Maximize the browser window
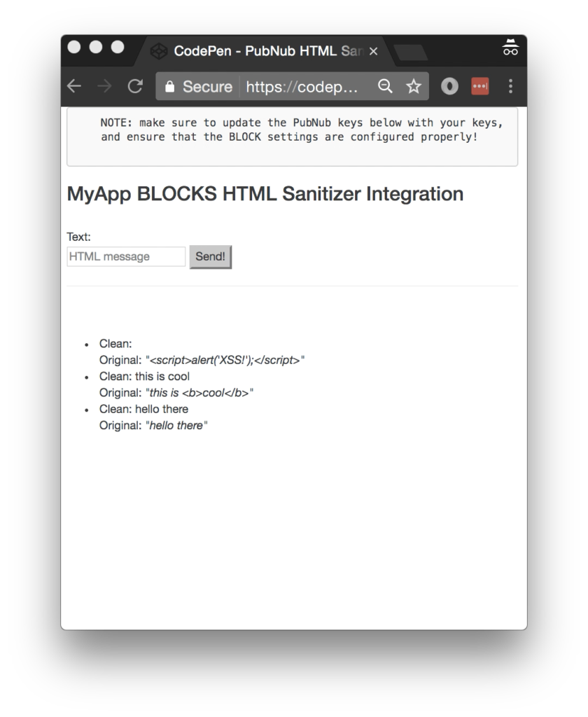Screen dimensions: 588x717 [x=118, y=47]
